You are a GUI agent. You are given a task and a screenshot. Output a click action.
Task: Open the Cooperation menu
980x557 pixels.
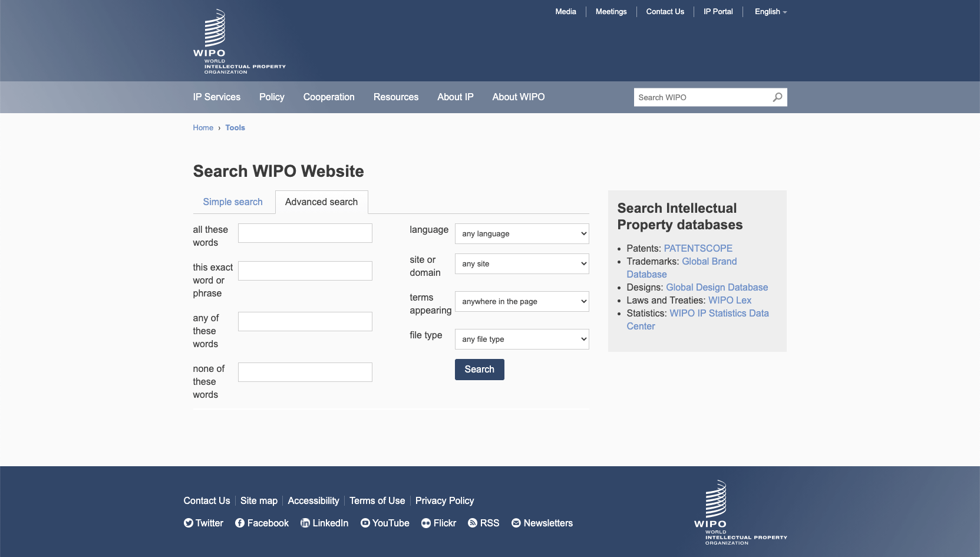[x=329, y=97]
